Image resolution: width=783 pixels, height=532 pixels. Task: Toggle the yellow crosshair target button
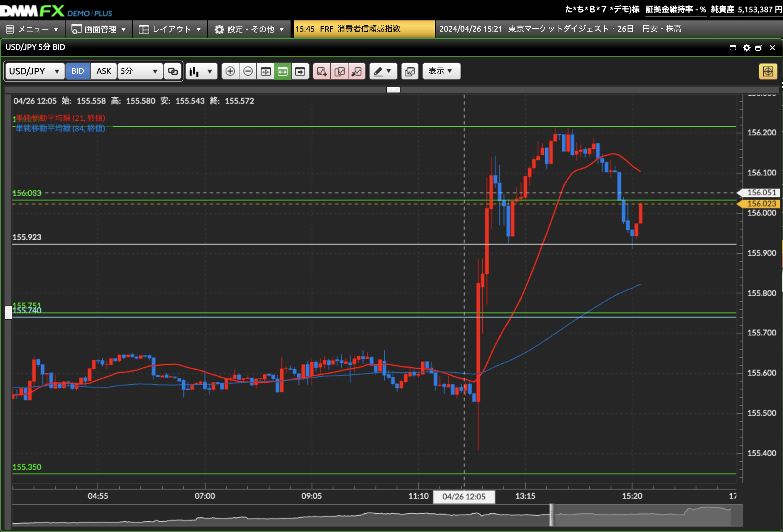768,71
